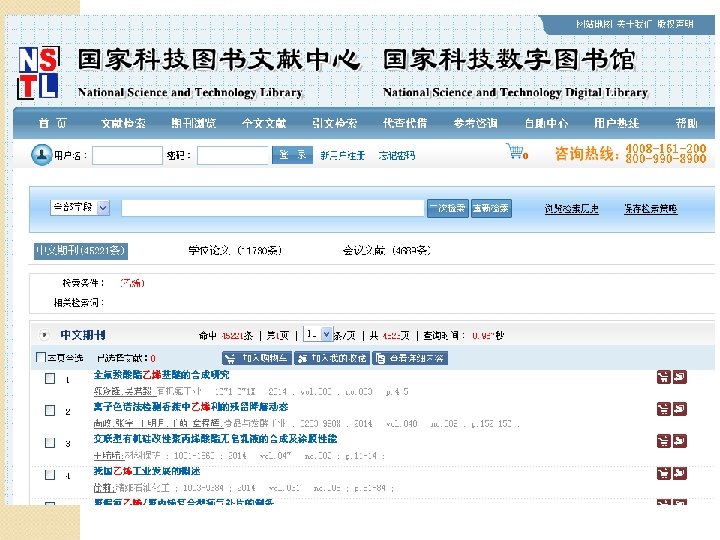Focus the username input field
720x540 pixels.
[x=127, y=155]
